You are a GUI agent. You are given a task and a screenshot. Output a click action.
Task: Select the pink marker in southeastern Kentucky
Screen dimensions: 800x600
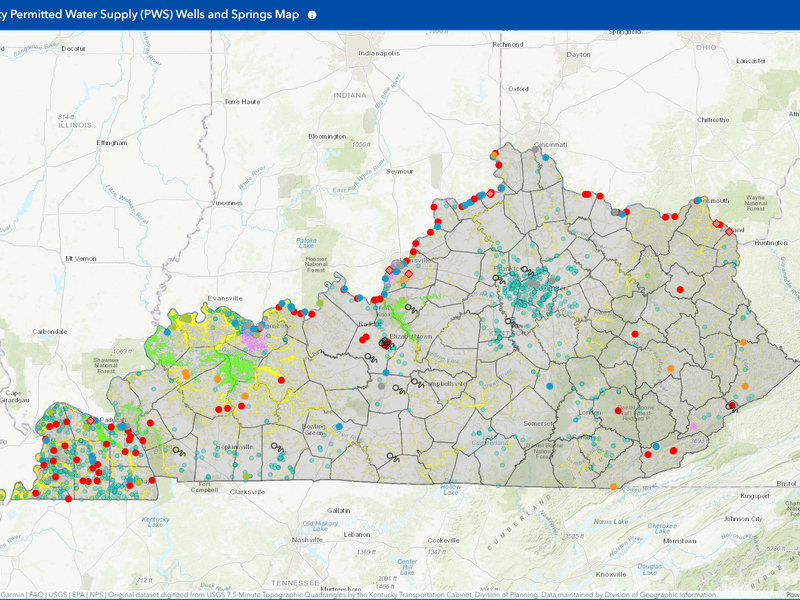click(x=693, y=426)
